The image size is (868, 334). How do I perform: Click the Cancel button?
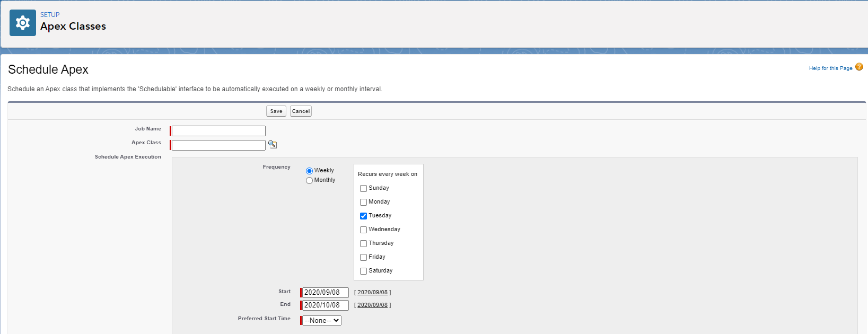pos(301,111)
